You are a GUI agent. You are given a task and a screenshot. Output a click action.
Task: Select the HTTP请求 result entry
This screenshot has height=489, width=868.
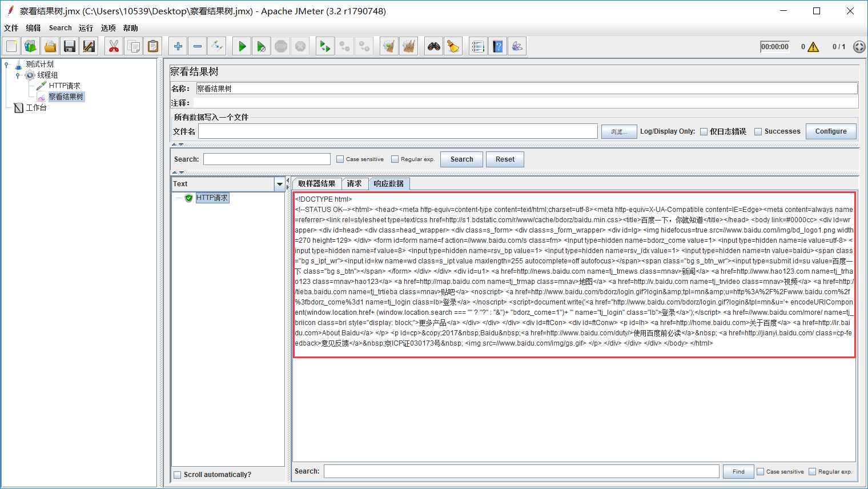[x=212, y=198]
